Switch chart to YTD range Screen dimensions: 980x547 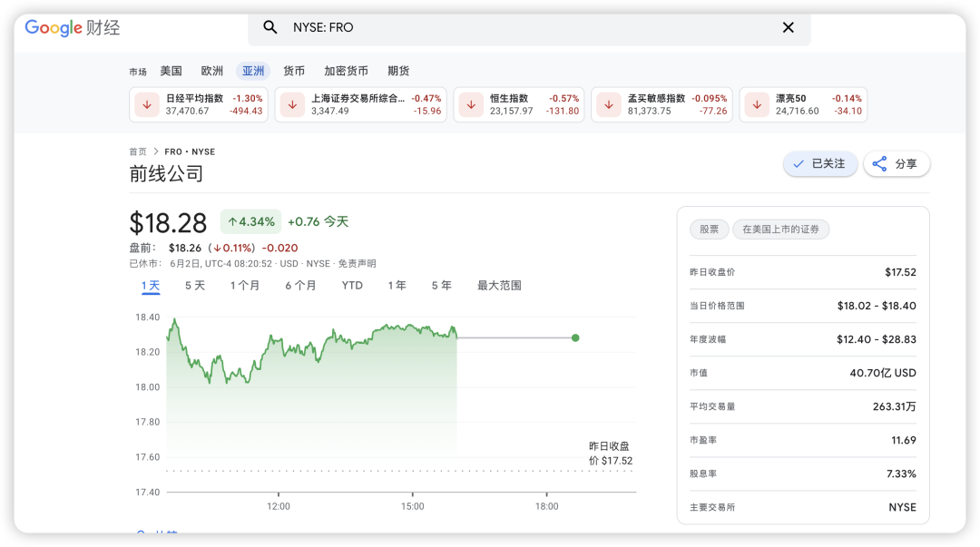point(352,286)
